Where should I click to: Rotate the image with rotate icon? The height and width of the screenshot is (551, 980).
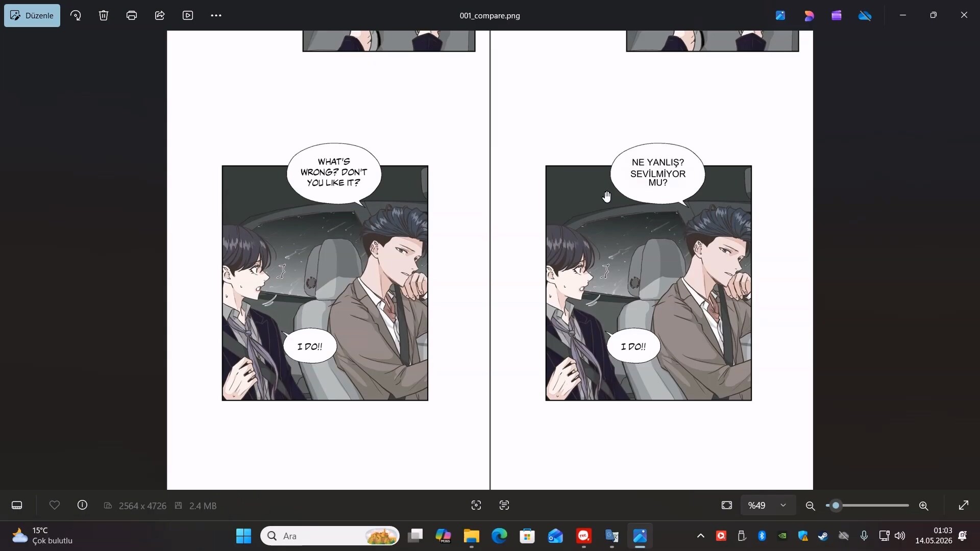(x=76, y=15)
